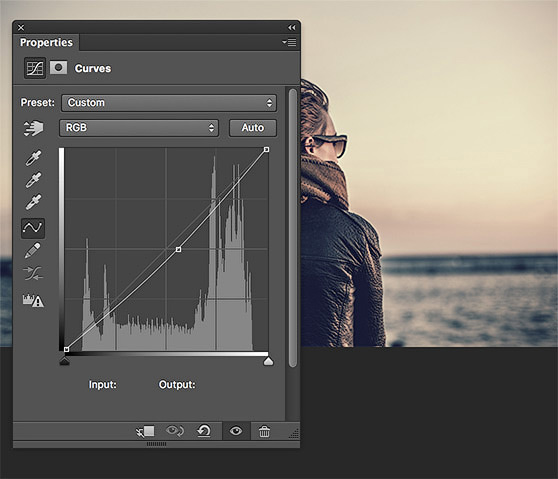Select the Properties tab

(x=46, y=42)
